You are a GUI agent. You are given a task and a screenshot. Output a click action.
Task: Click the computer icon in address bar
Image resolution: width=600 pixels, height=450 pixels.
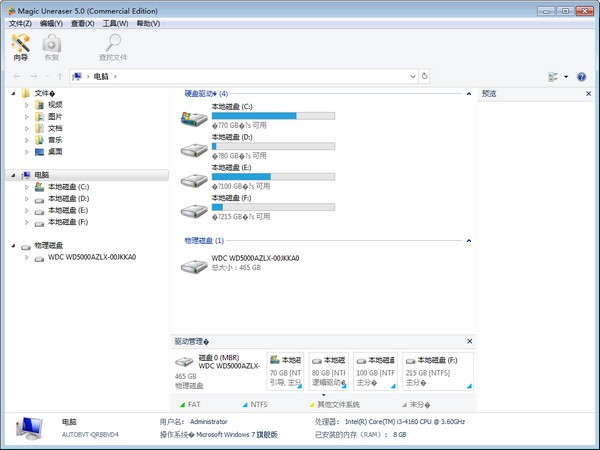pyautogui.click(x=77, y=77)
